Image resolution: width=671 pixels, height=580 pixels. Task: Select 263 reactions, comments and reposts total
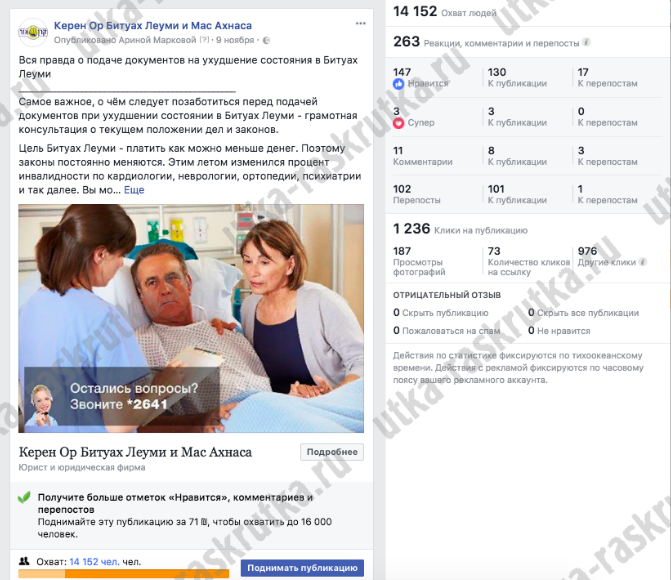[x=486, y=42]
